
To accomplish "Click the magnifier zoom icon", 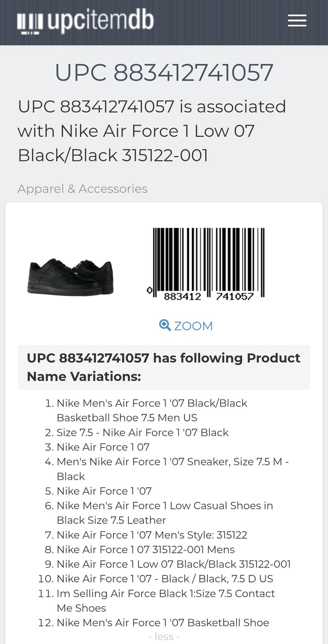I will click(165, 325).
